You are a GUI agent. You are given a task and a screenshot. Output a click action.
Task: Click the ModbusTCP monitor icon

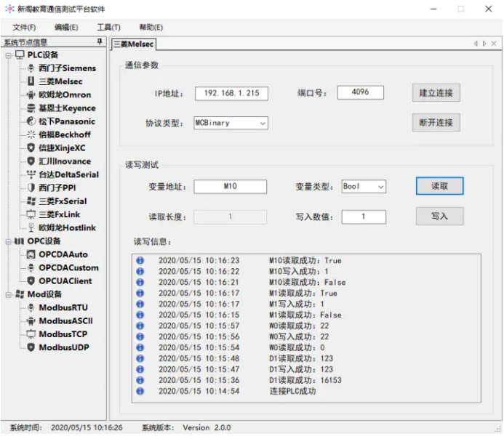(31, 334)
